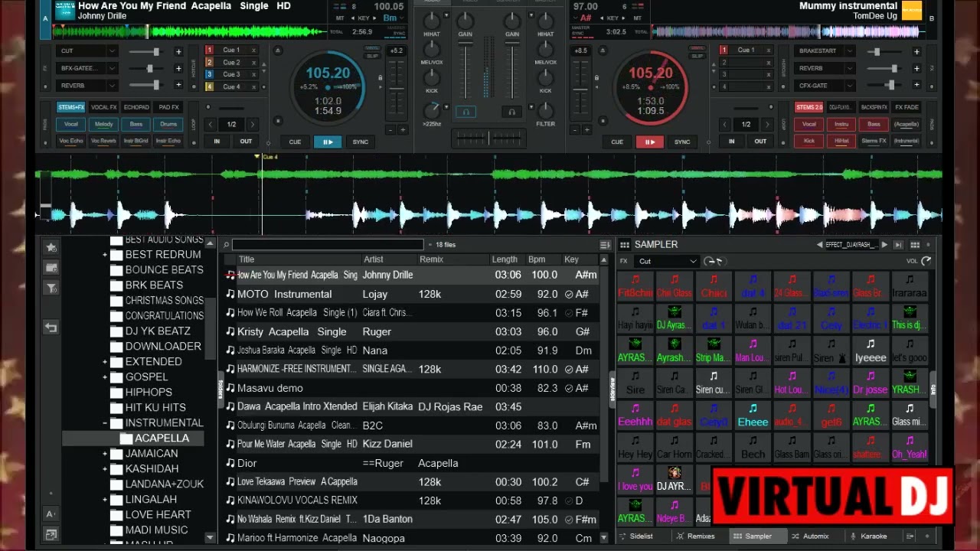Viewport: 980px width, 551px height.
Task: Open the sampler FX Cut dropdown
Action: [667, 261]
